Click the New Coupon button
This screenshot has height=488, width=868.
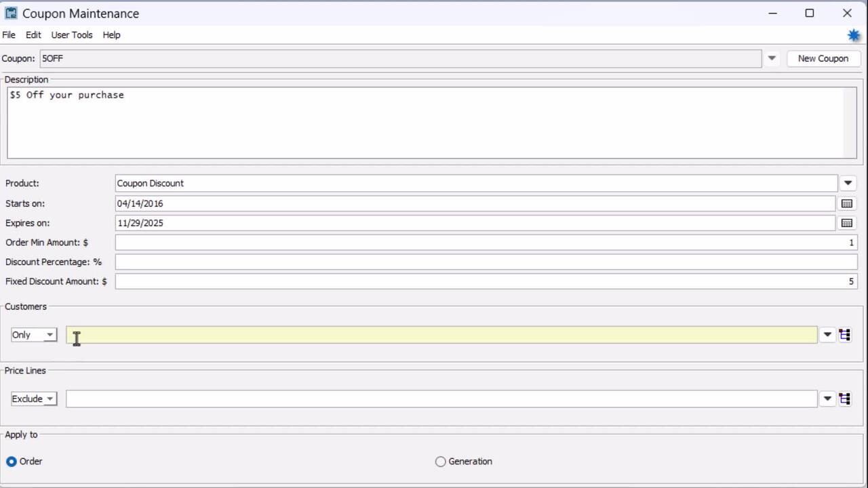[823, 58]
